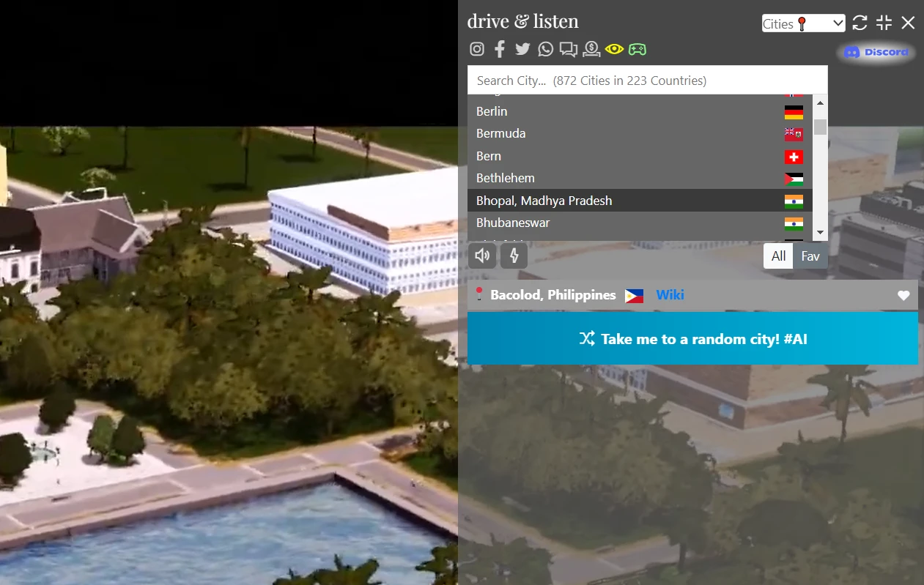Toggle the lightning bolt speed button
Image resolution: width=924 pixels, height=585 pixels.
(514, 256)
